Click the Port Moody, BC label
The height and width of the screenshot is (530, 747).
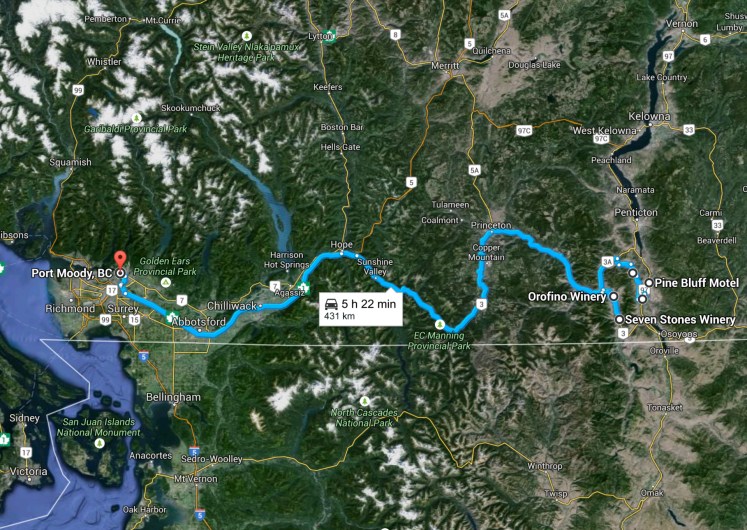coord(71,273)
